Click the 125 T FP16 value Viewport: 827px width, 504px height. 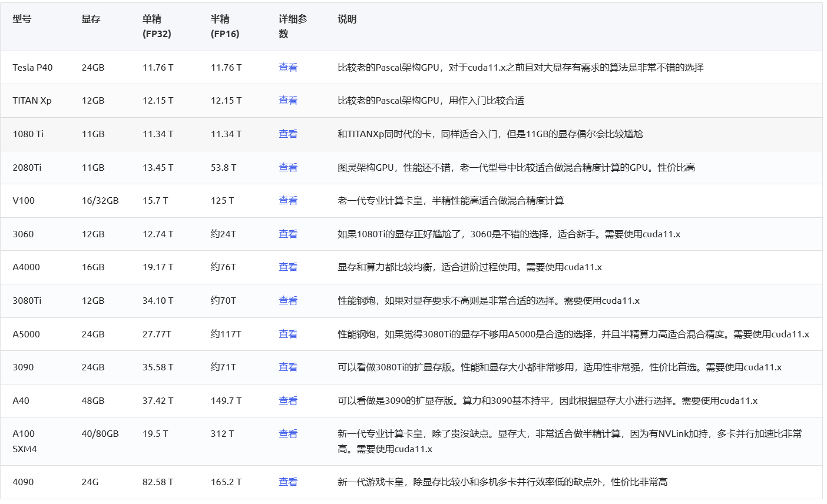222,201
